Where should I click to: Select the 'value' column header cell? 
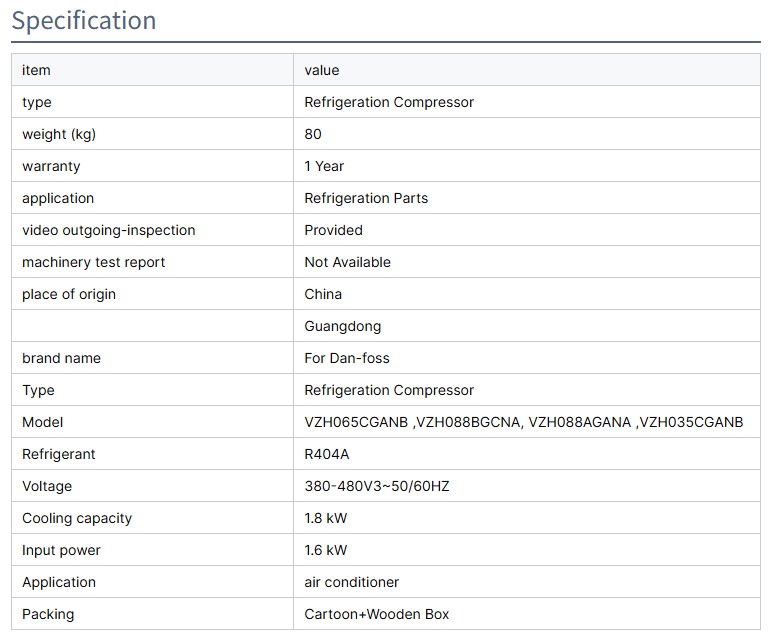click(322, 70)
